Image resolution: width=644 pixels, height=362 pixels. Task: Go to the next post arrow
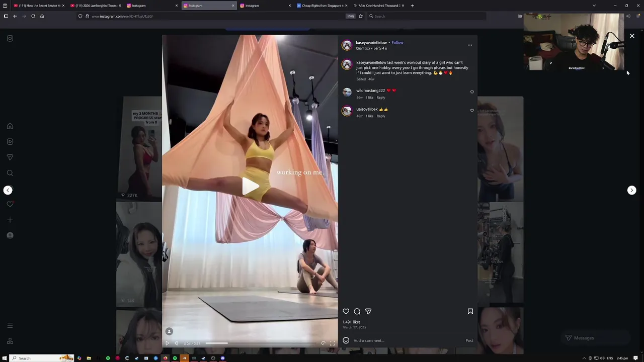[631, 190]
